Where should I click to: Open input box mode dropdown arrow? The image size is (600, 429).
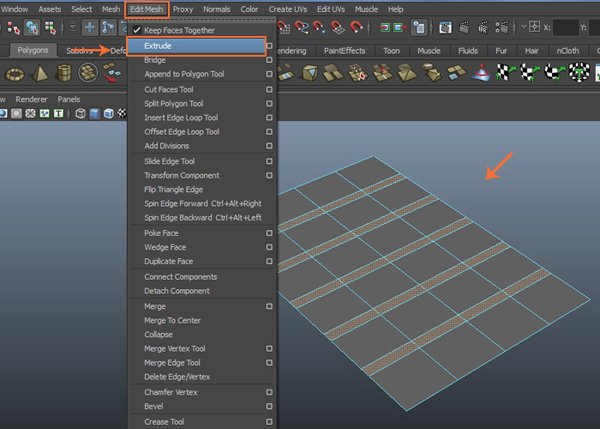pyautogui.click(x=523, y=27)
